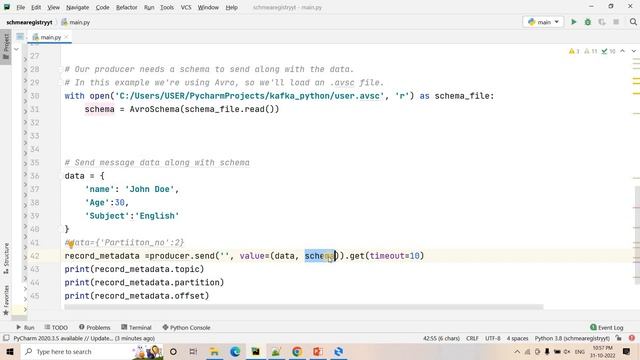Click the weak warnings count indicator
The image size is (640, 360).
click(x=591, y=51)
